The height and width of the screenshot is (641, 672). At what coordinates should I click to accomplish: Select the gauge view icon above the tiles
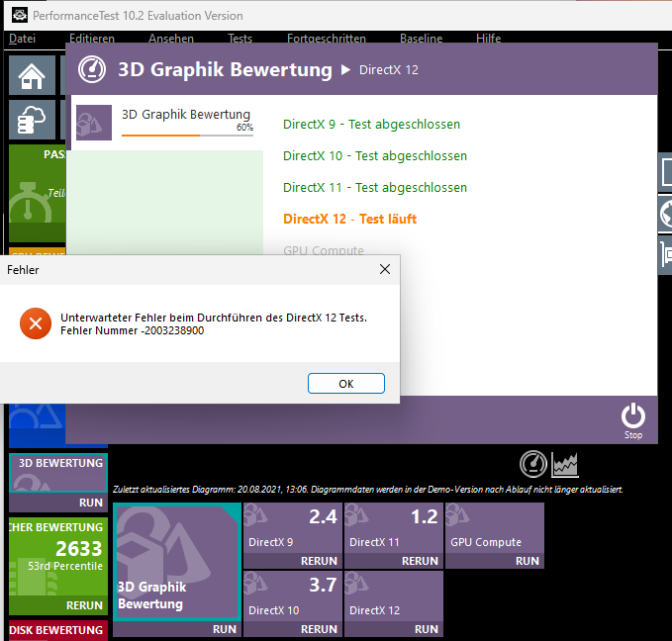pyautogui.click(x=533, y=464)
